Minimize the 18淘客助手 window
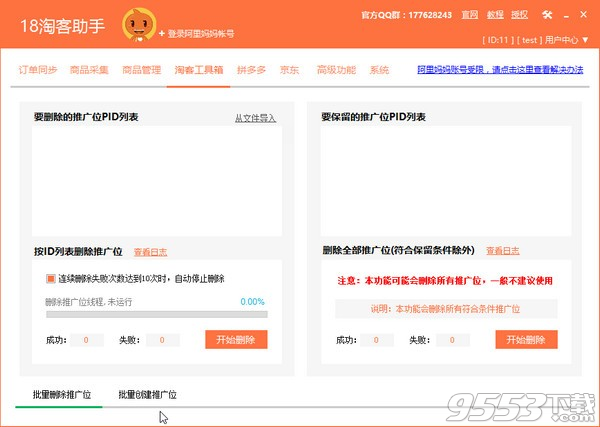600x427 pixels. click(566, 16)
